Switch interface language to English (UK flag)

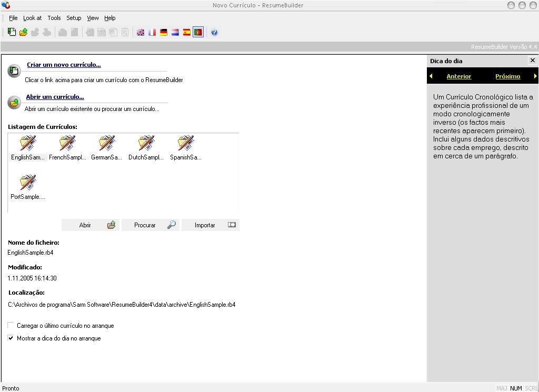(140, 32)
